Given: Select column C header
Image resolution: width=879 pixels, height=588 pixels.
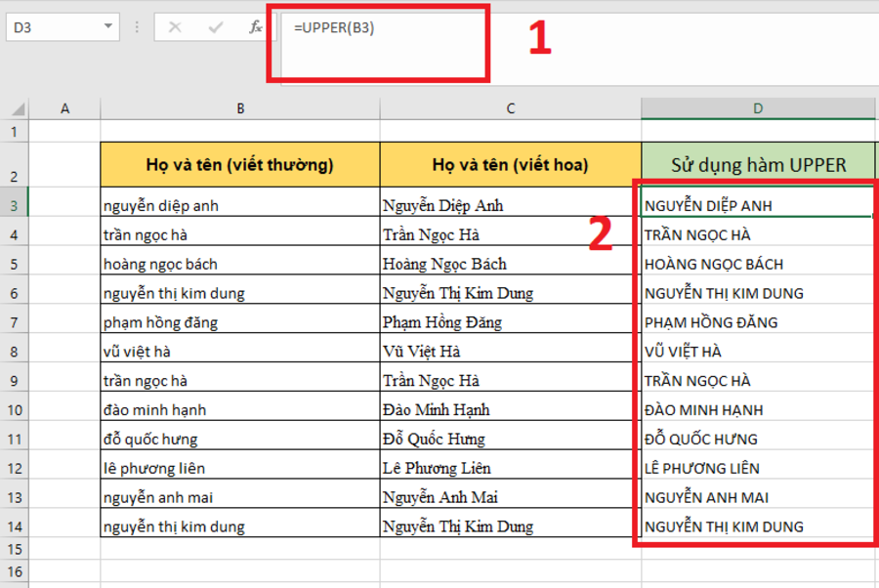Looking at the screenshot, I should (x=511, y=108).
